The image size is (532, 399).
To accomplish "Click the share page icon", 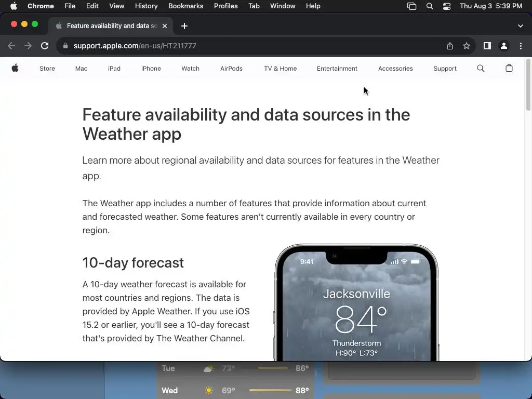I will (450, 46).
